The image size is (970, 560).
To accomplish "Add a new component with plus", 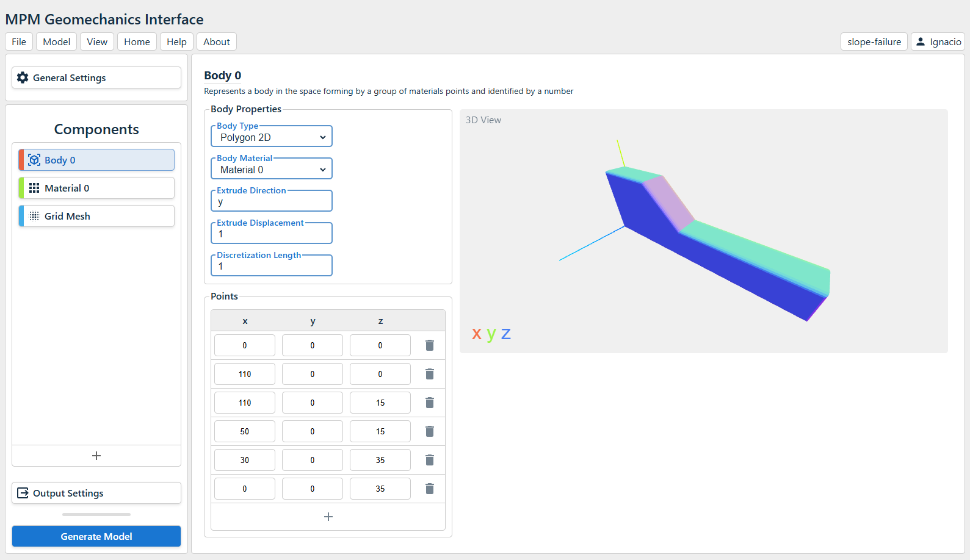I will (x=96, y=456).
